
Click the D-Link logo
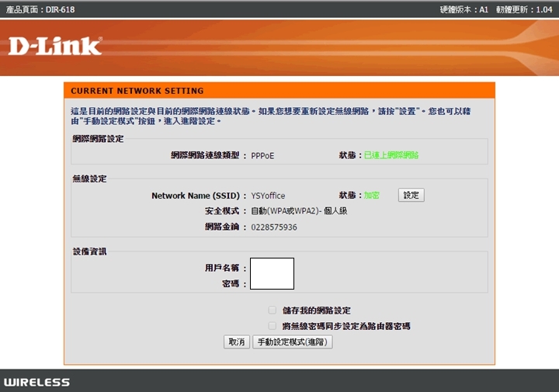pos(55,46)
